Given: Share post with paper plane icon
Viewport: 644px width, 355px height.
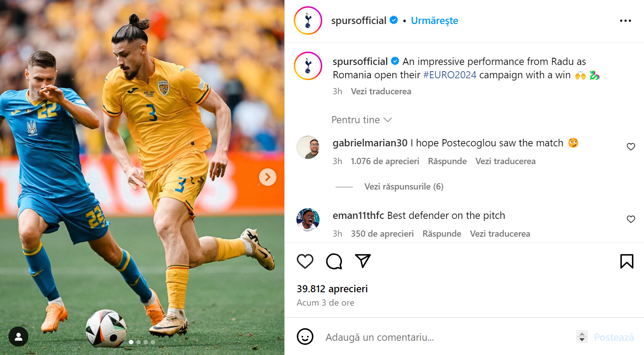Looking at the screenshot, I should (x=363, y=261).
